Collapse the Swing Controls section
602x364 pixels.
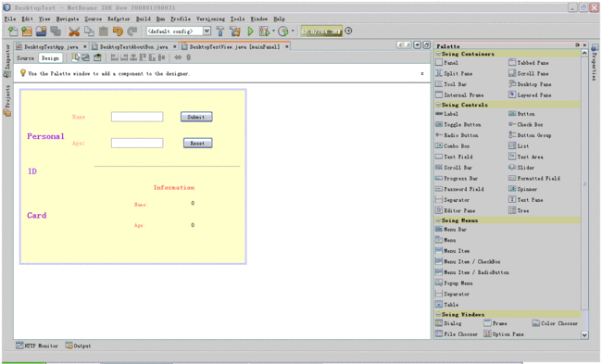438,105
